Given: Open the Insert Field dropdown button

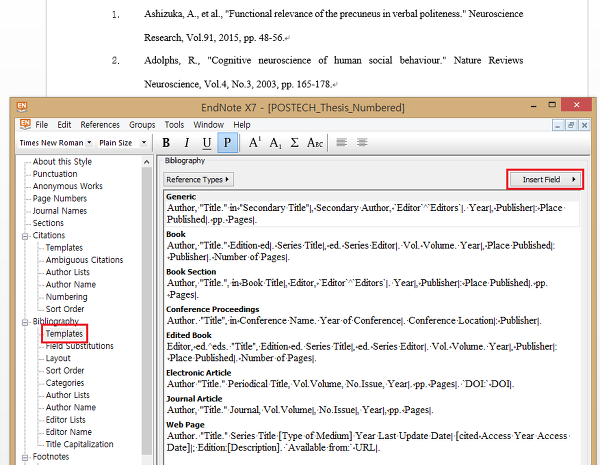Looking at the screenshot, I should click(x=545, y=179).
